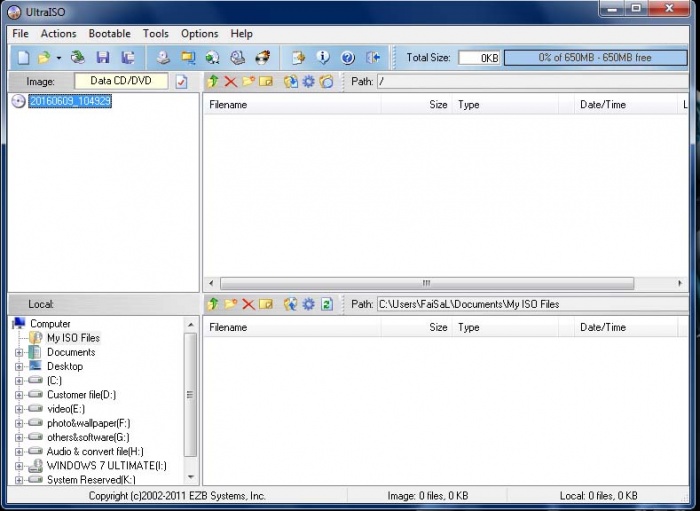Expand the Documents tree node
700x511 pixels.
[19, 353]
